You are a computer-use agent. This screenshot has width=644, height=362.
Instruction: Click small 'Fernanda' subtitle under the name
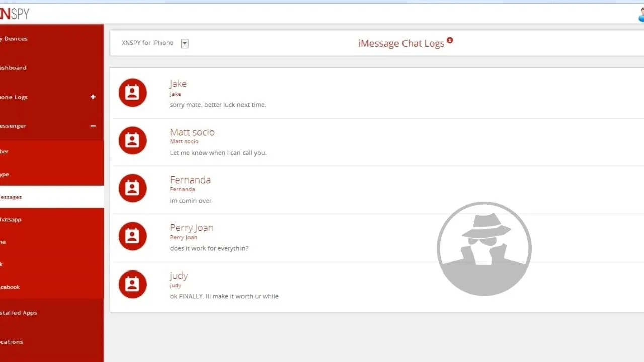[x=182, y=190]
